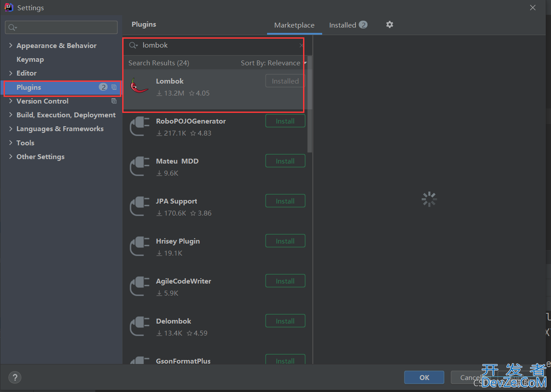Click the Search Results (24) label
Screen dimensions: 551x392
click(x=159, y=63)
